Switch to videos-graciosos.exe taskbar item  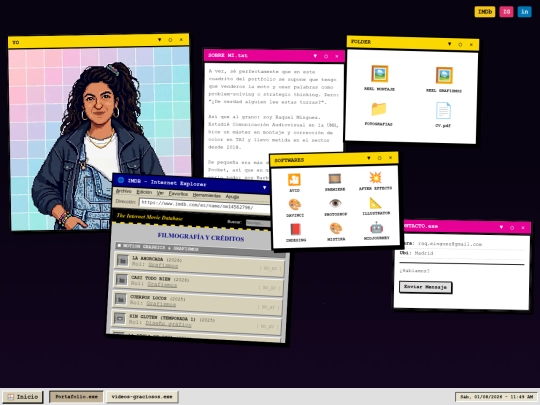pyautogui.click(x=142, y=397)
